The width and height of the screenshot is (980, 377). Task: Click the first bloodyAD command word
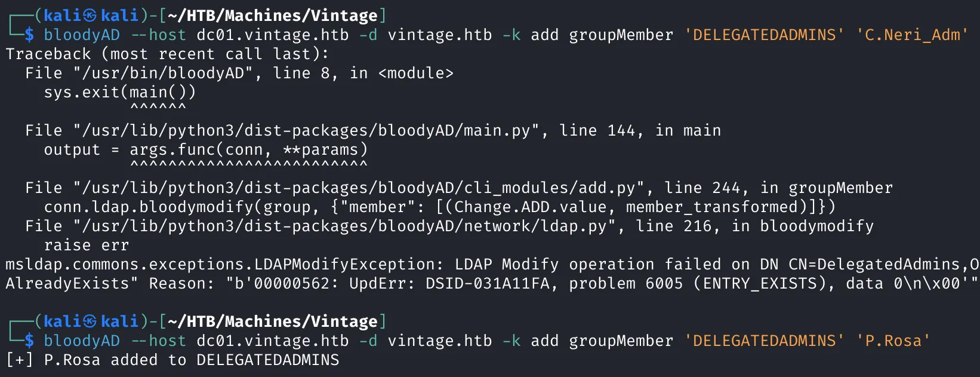[82, 35]
